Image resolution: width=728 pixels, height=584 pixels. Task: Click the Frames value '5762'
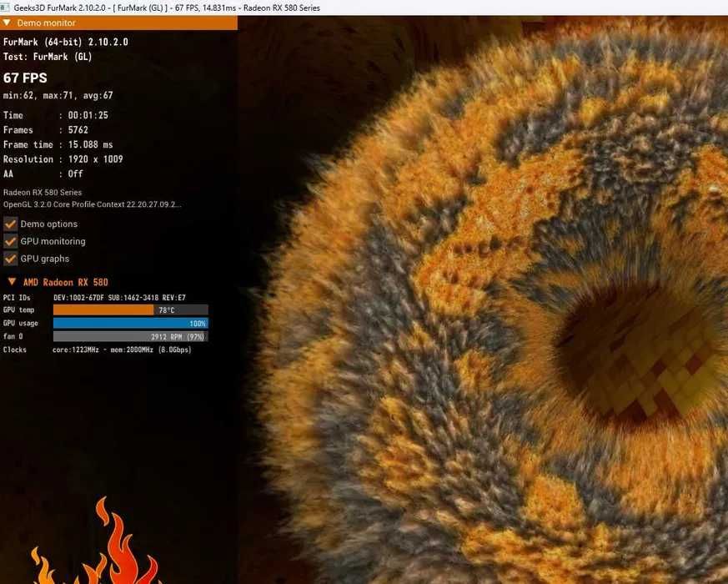coord(78,130)
